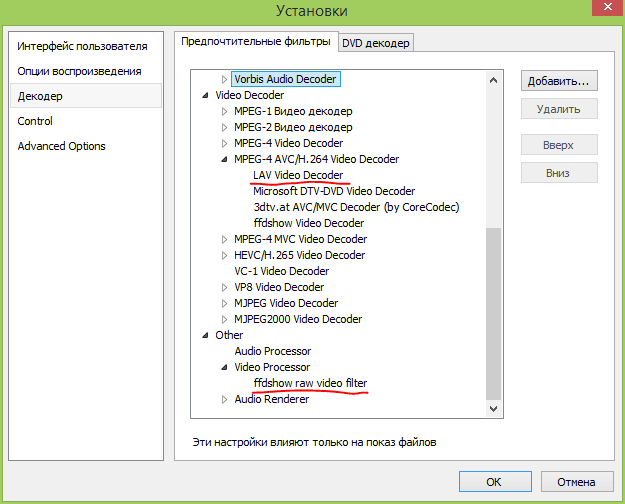The width and height of the screenshot is (625, 504).
Task: Expand the Vorbis Audio Decoder node
Action: coord(225,79)
